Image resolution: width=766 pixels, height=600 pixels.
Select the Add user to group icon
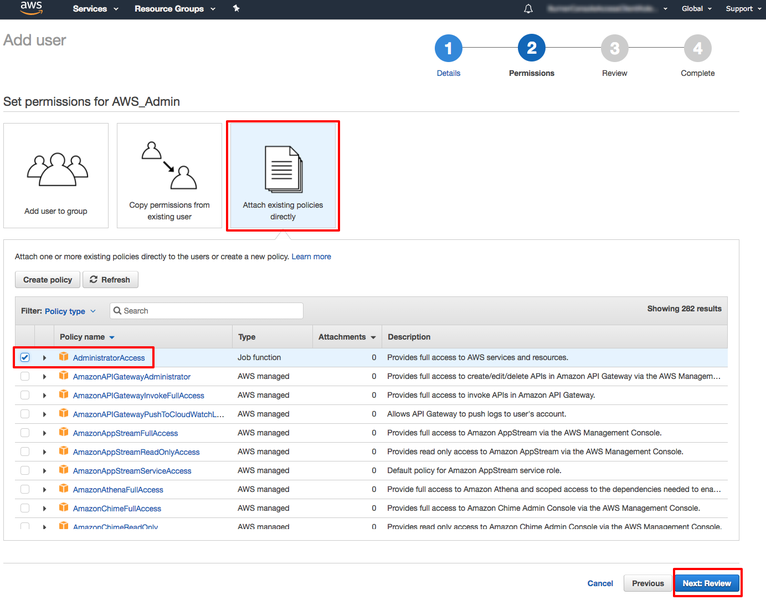point(57,169)
